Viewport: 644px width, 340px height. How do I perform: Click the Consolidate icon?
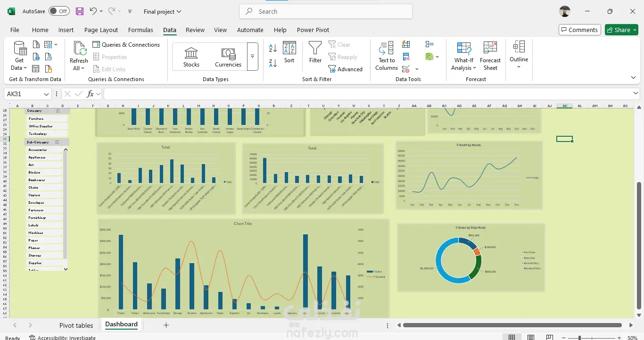(429, 44)
